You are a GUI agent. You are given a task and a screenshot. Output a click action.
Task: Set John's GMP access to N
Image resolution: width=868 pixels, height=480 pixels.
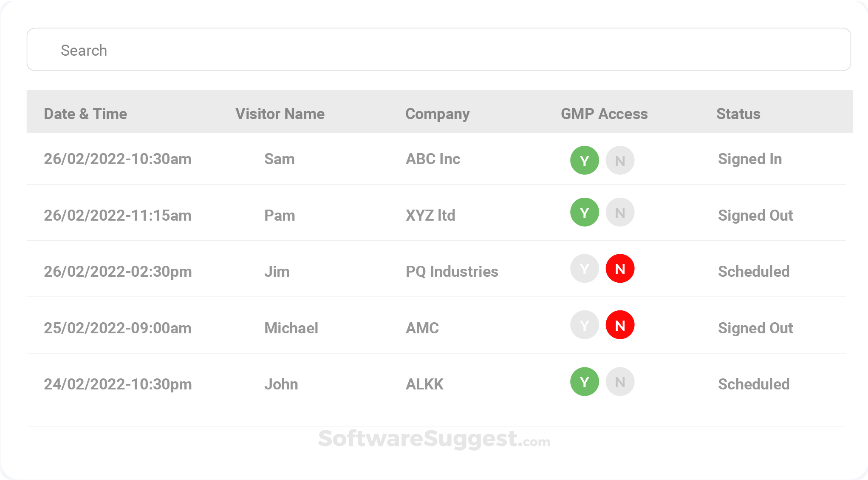tap(620, 382)
